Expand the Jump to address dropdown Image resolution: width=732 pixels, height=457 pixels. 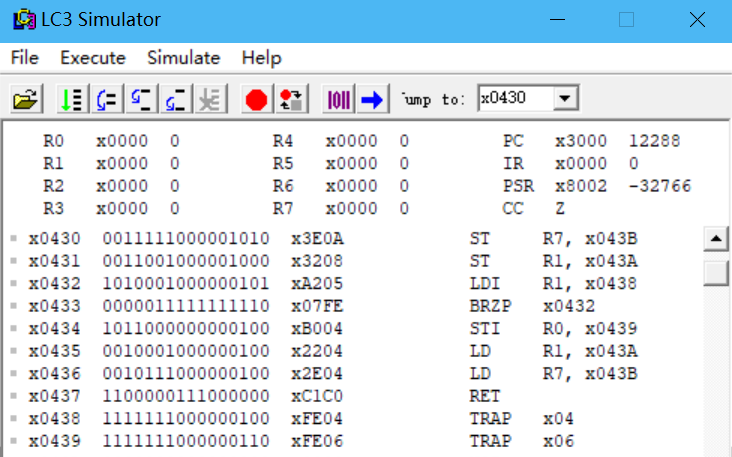point(565,98)
